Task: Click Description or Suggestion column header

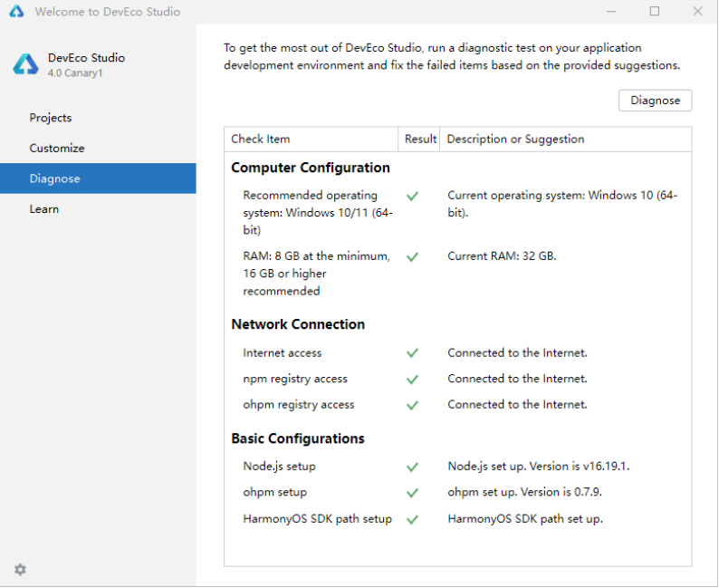Action: tap(566, 139)
